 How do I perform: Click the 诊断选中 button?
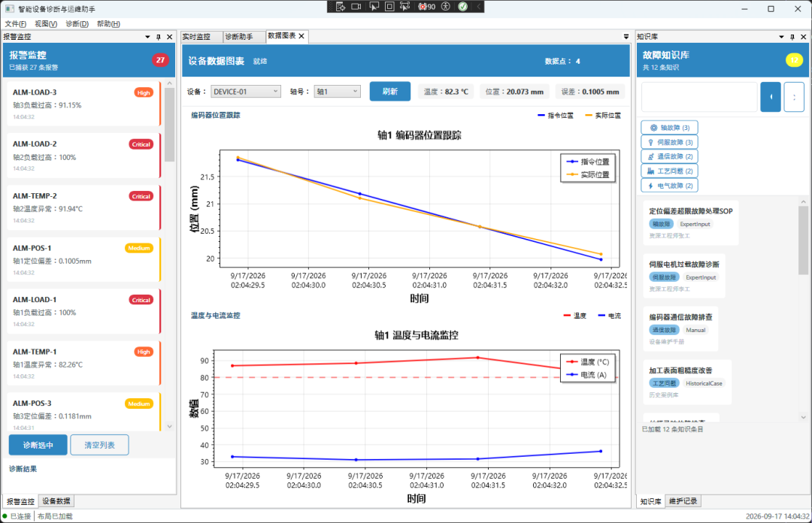(38, 445)
